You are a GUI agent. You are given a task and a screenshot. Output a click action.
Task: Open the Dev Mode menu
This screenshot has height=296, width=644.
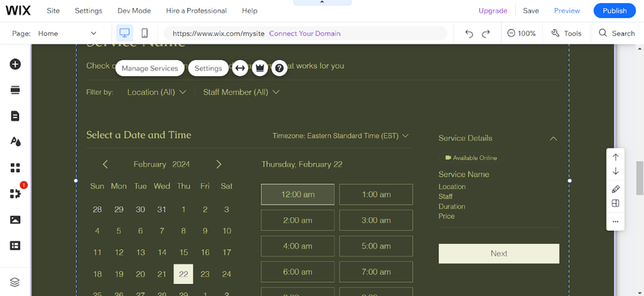(134, 11)
